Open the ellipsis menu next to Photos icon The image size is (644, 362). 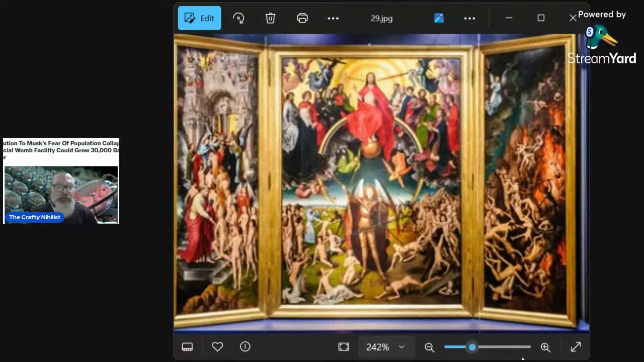click(x=469, y=18)
